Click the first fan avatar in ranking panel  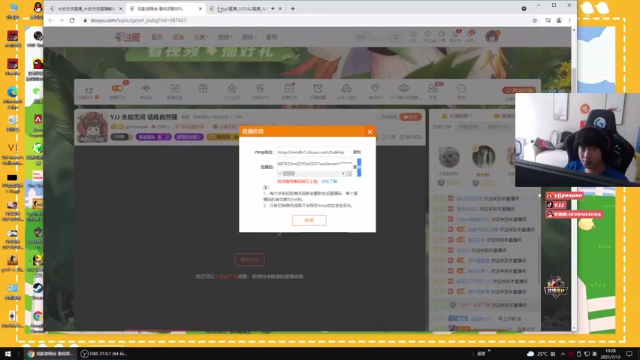click(449, 157)
